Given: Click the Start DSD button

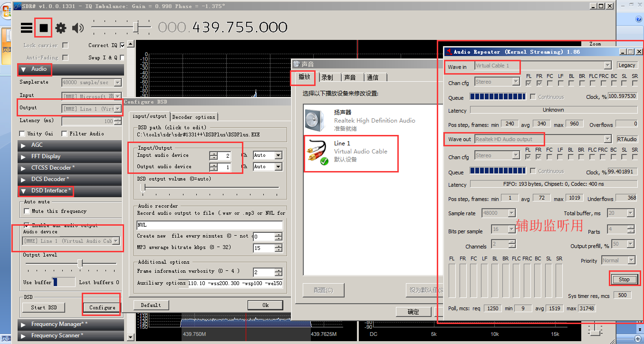Looking at the screenshot, I should pos(44,307).
